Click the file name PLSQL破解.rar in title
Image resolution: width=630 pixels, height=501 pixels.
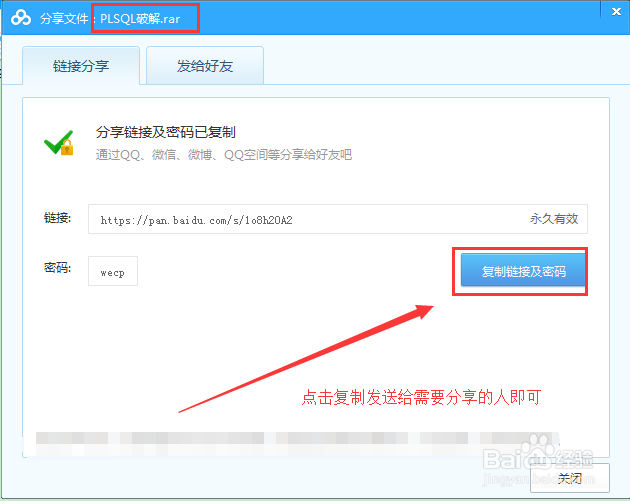tap(140, 18)
